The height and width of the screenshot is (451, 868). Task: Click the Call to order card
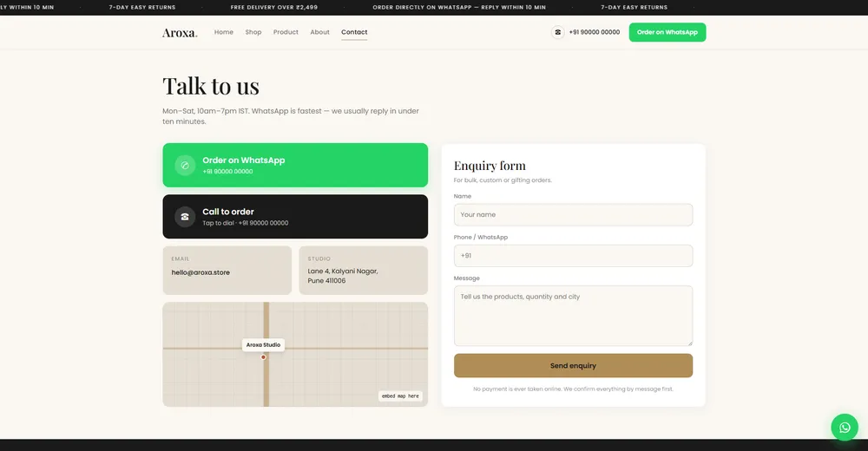tap(295, 216)
